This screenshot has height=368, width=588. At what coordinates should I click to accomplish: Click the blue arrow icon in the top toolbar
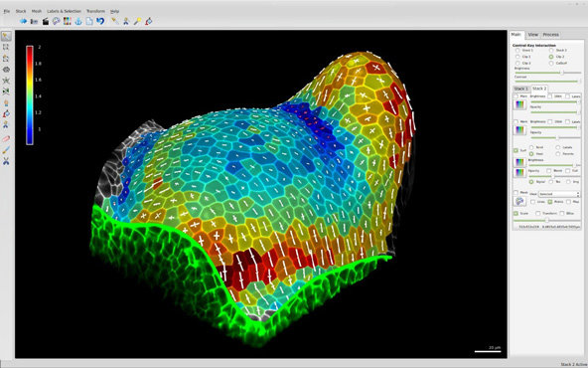tap(23, 22)
